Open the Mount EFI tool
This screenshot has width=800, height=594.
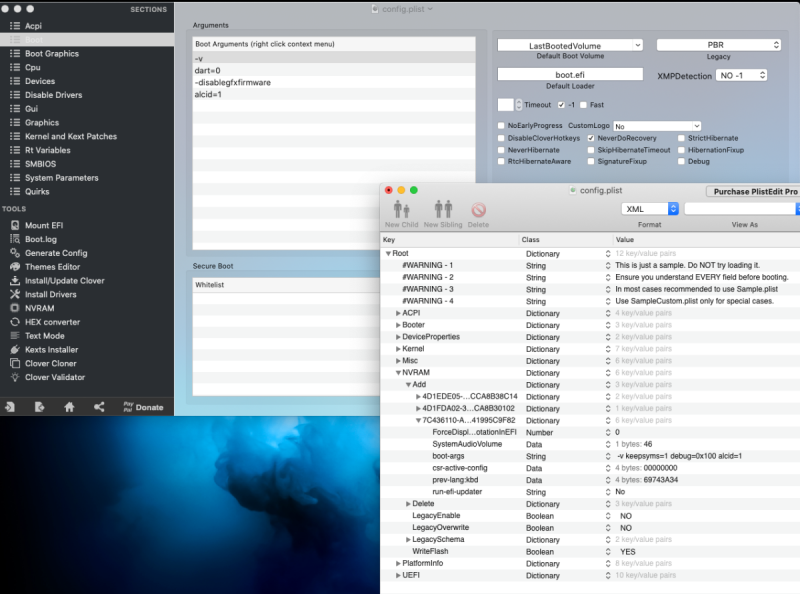tap(45, 225)
